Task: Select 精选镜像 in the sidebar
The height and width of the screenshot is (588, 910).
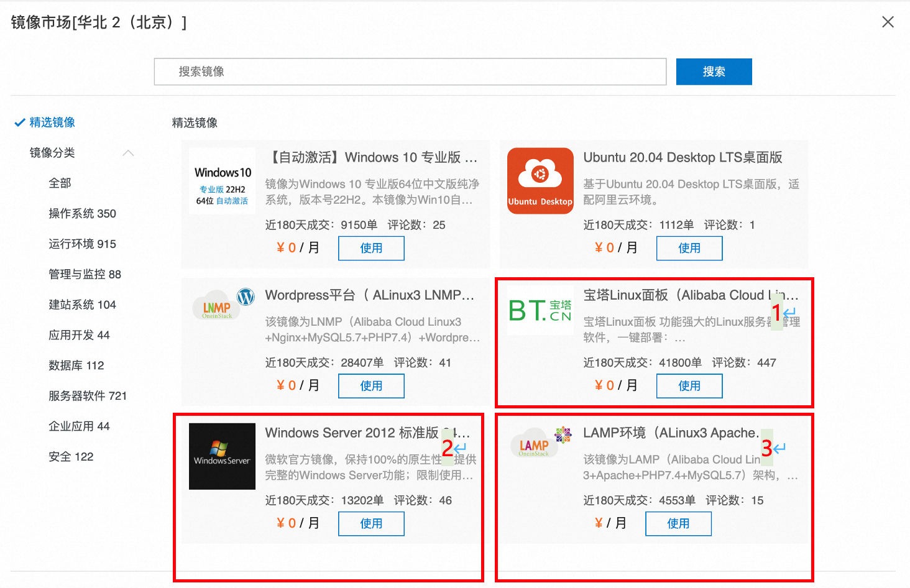Action: pyautogui.click(x=52, y=122)
